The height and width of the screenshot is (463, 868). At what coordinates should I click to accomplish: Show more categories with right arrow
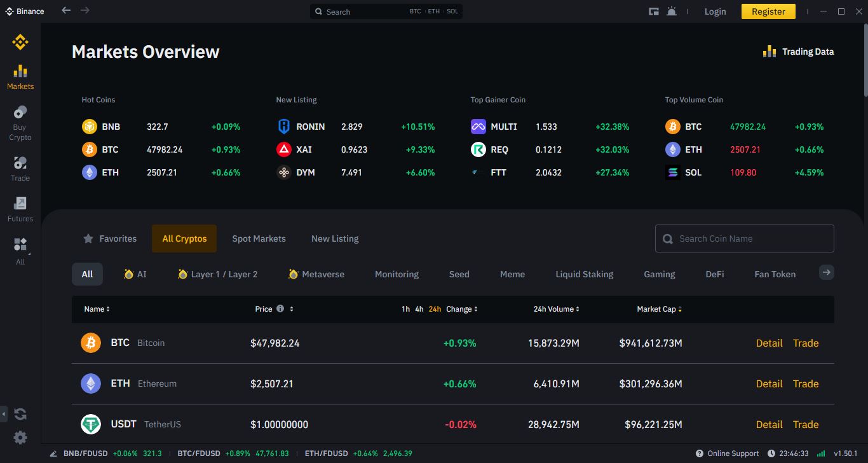[826, 272]
